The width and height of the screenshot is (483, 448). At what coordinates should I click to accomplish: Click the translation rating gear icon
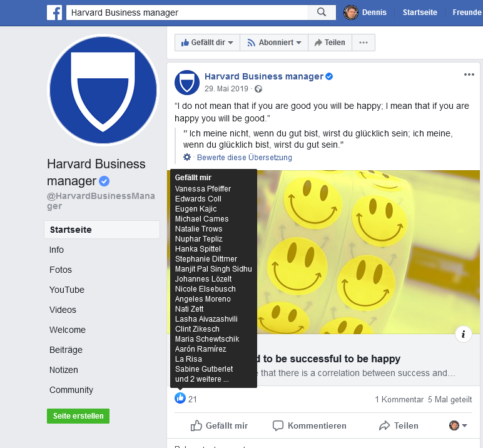187,157
